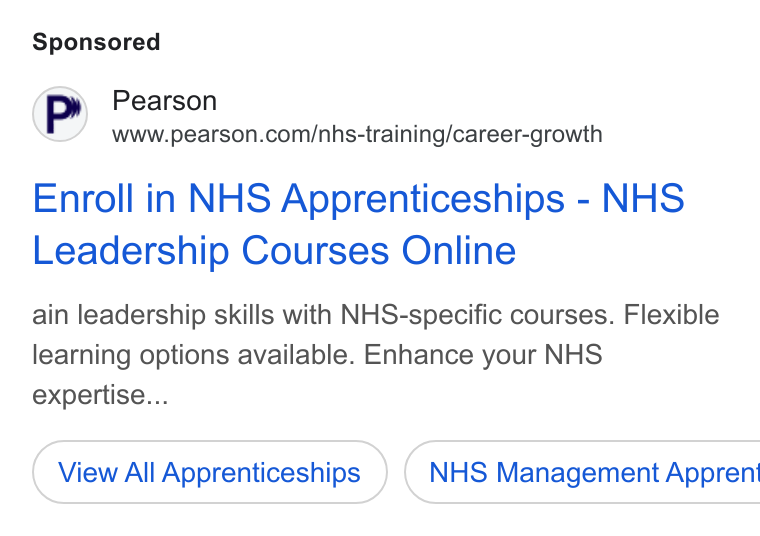
Task: Click the word Enroll in headline
Action: coord(83,198)
